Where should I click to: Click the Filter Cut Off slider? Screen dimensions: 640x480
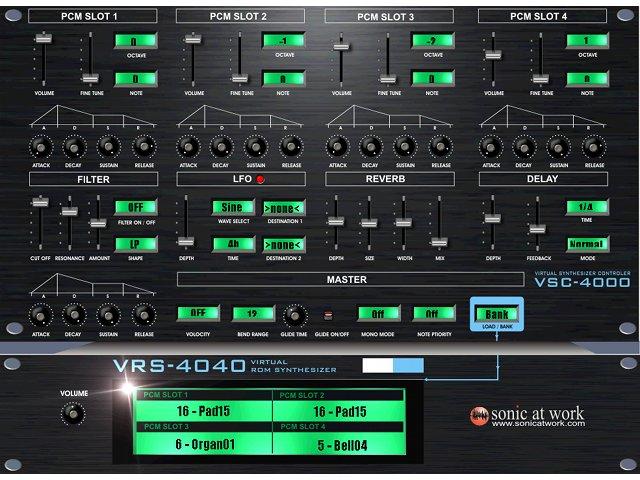(40, 203)
